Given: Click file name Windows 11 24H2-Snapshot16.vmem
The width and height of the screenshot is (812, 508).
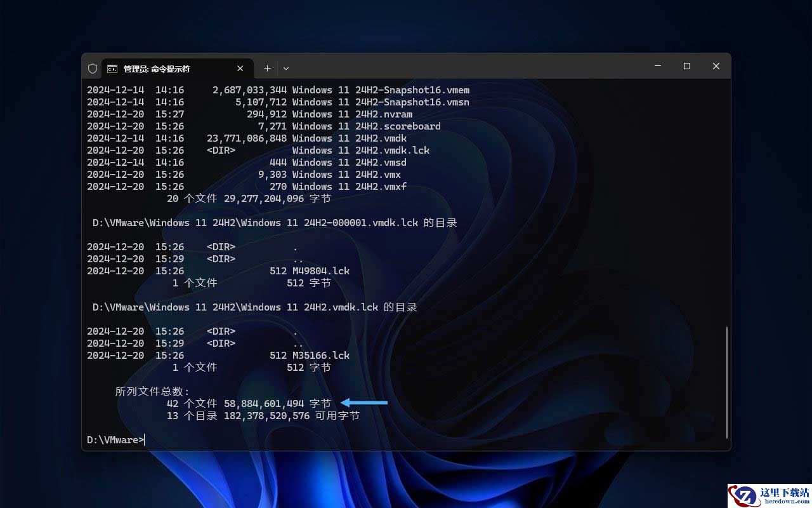Looking at the screenshot, I should 381,90.
